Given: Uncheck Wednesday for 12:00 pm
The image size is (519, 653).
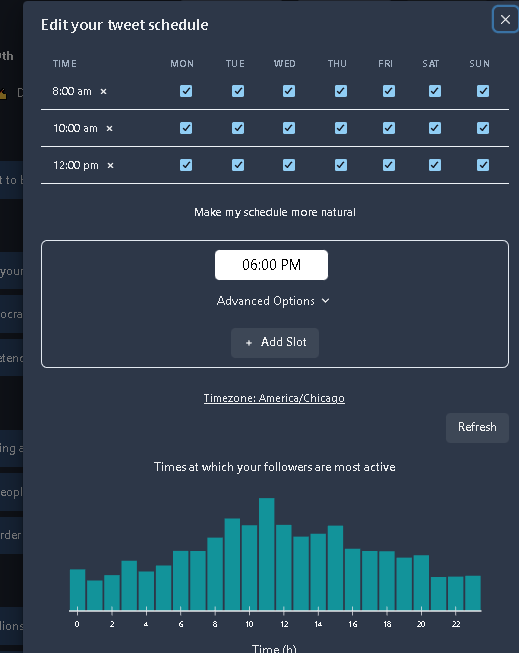Looking at the screenshot, I should point(289,165).
